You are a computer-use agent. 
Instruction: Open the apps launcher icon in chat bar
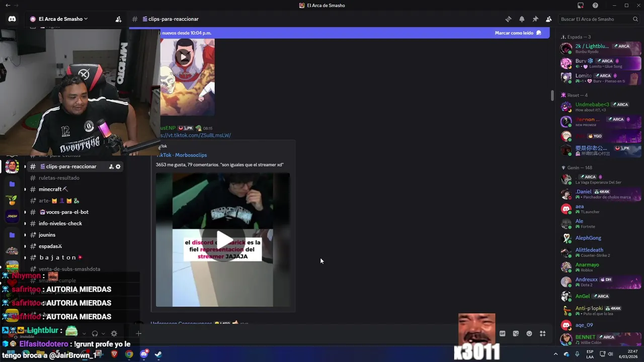[x=543, y=333]
